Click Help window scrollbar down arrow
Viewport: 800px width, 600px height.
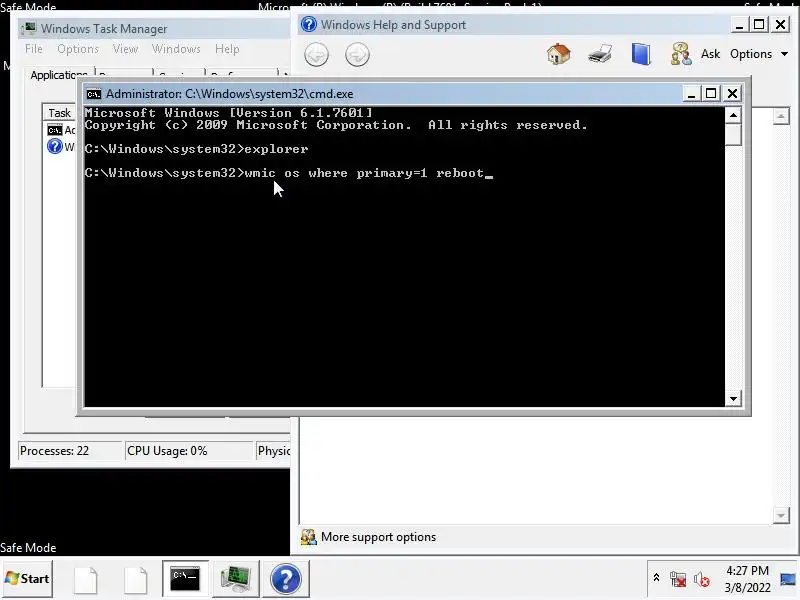781,515
